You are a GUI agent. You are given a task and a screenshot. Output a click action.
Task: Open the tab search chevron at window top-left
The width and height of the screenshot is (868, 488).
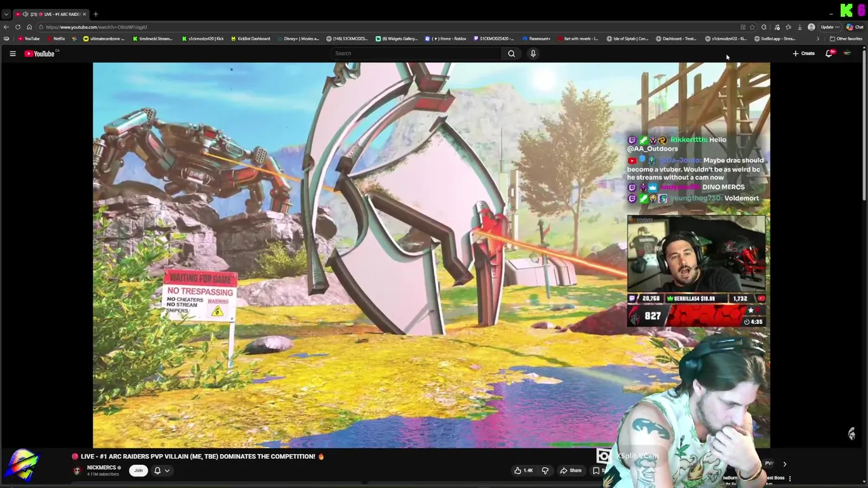[6, 14]
